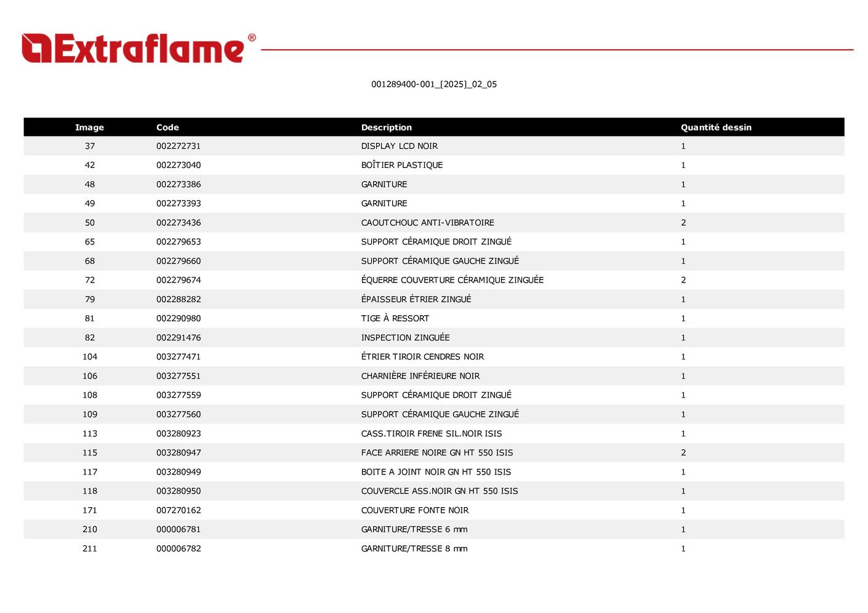The image size is (868, 613).
Task: Select part code 000006782
Action: 179,549
